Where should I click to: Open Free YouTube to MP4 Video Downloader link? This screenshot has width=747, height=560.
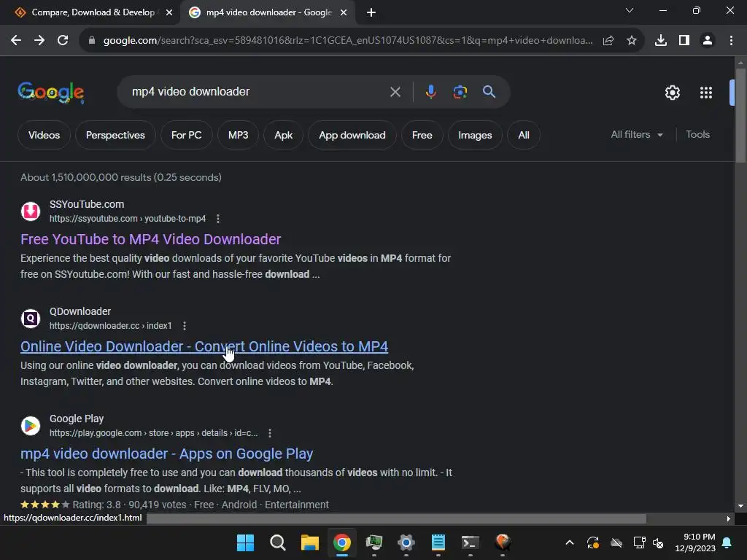point(150,239)
